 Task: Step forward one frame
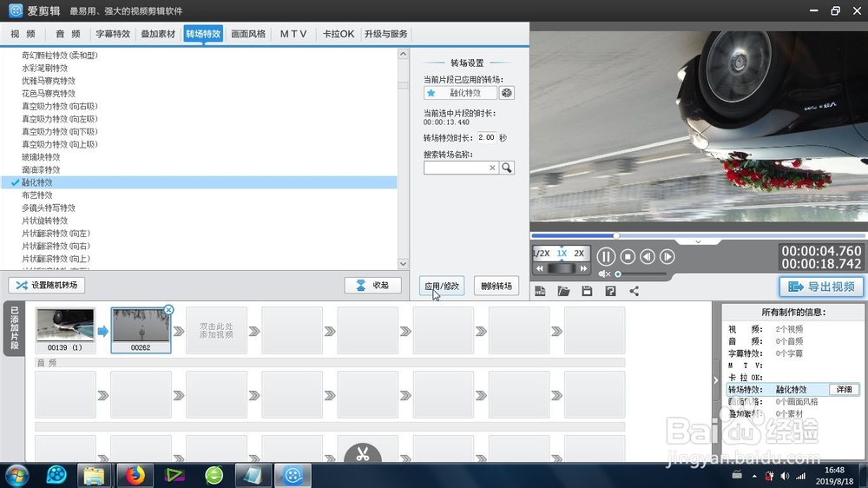pos(667,256)
